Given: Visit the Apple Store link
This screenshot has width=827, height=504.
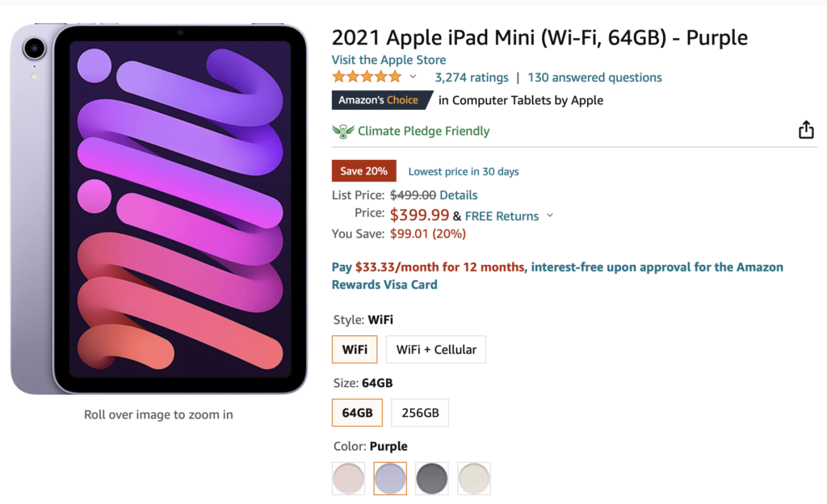Looking at the screenshot, I should (x=388, y=59).
